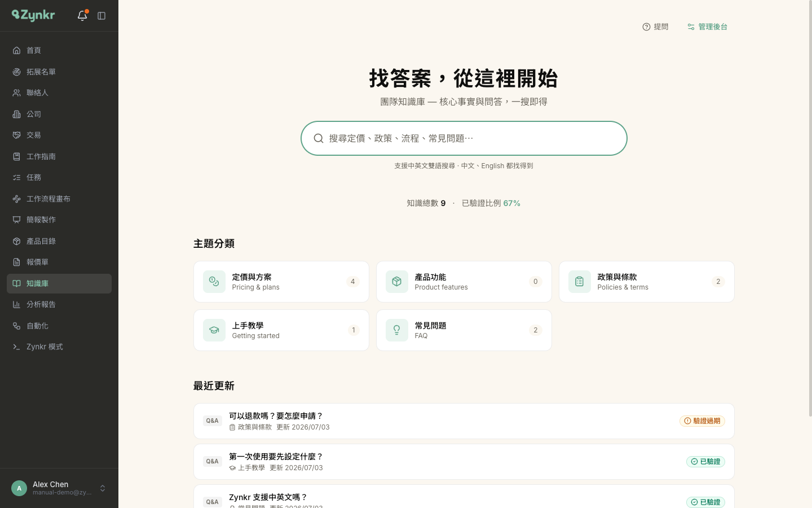Click the 報價單 document icon
This screenshot has width=812, height=508.
17,262
